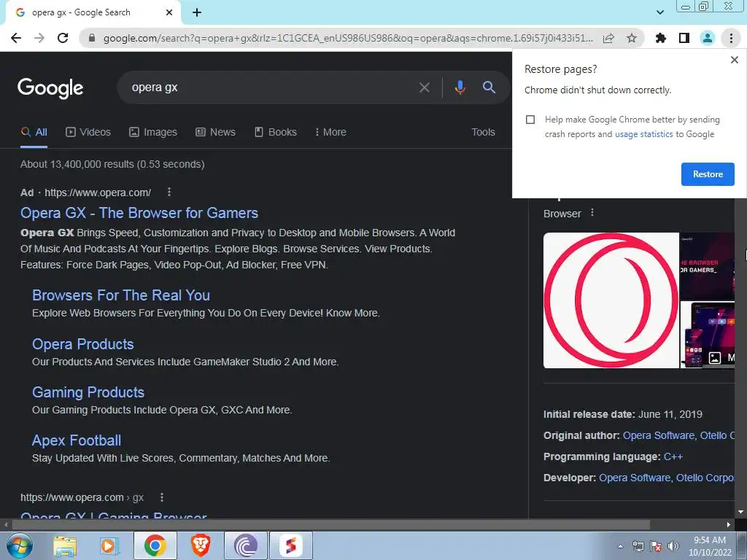Go back using the browser back arrow
Screen dimensions: 747x560
point(16,38)
